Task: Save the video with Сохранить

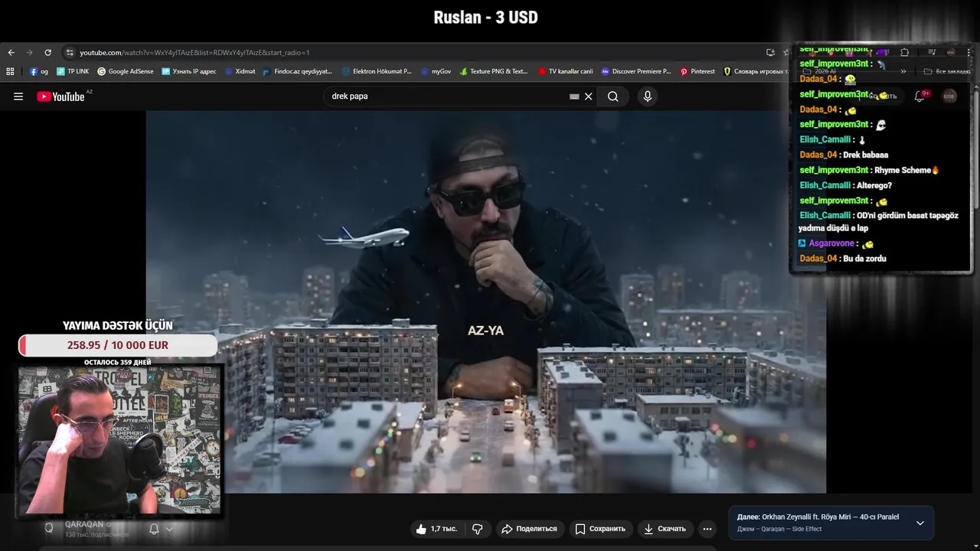Action: pyautogui.click(x=601, y=529)
